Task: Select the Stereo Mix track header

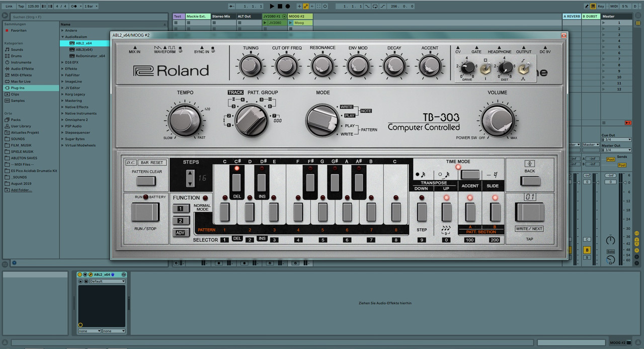Action: [x=223, y=16]
